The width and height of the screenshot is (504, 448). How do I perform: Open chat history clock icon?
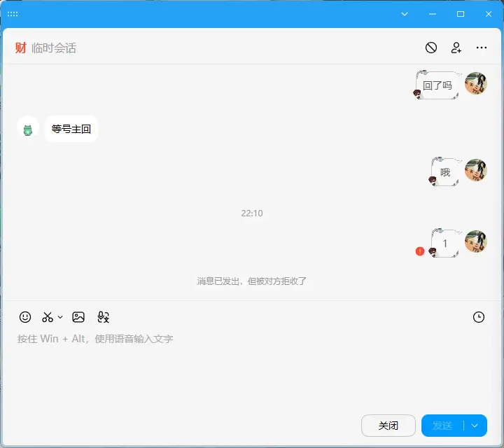point(479,317)
